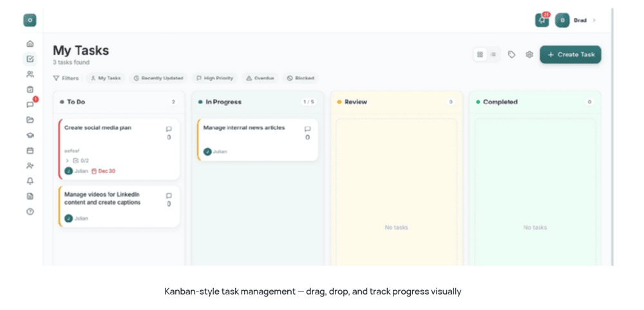
Task: Open the chat messages sidebar icon
Action: (x=30, y=105)
